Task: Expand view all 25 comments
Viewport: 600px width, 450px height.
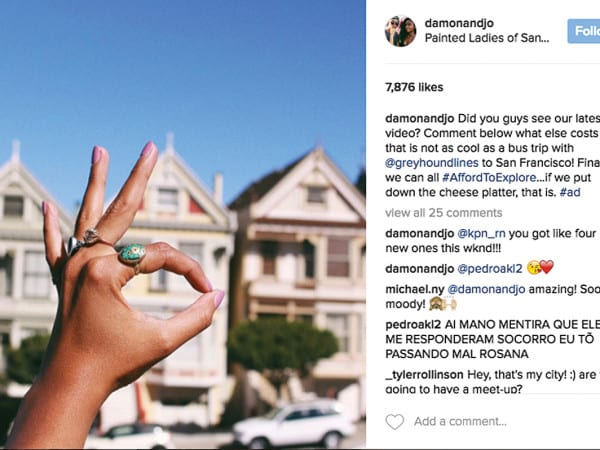Action: [443, 213]
